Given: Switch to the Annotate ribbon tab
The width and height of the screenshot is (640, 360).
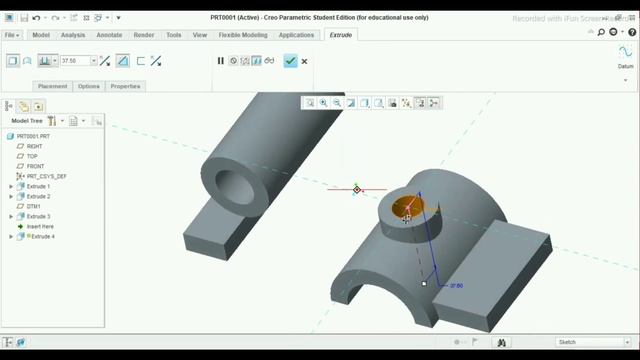Looking at the screenshot, I should (109, 35).
